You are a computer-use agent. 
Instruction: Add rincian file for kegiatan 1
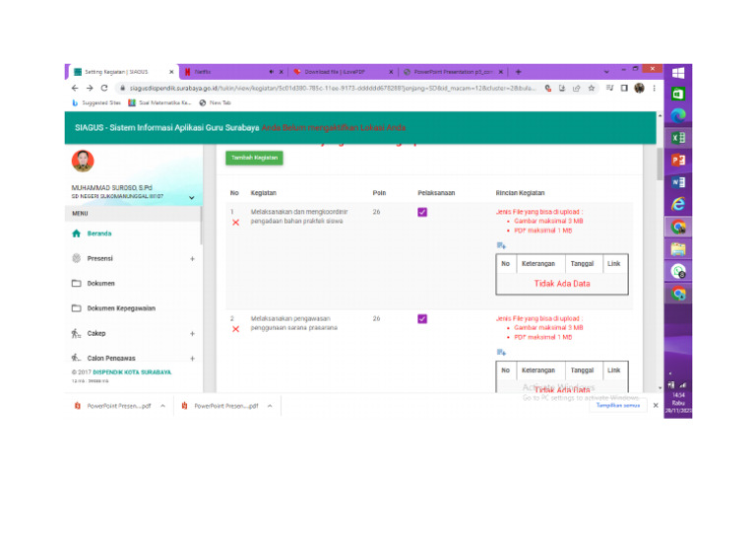pos(501,245)
